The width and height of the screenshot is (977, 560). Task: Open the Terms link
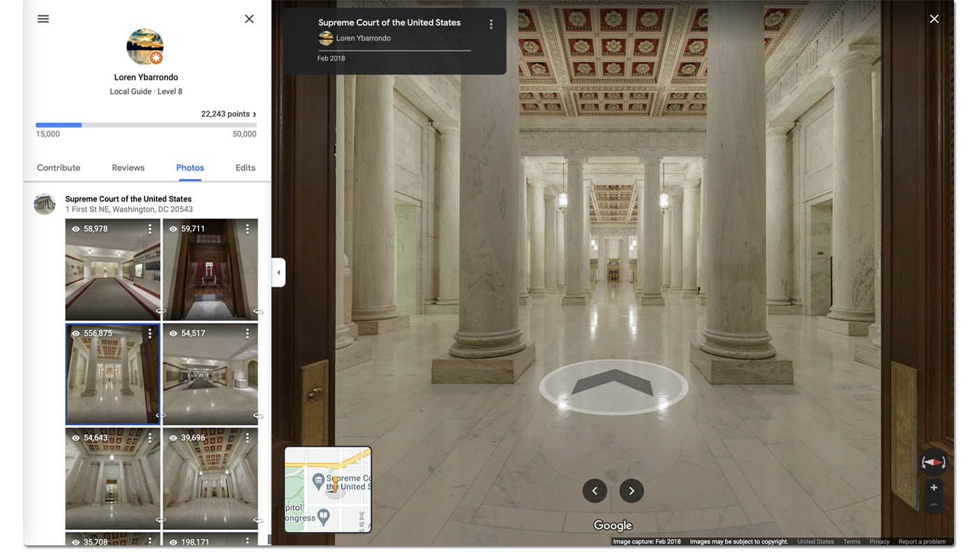[851, 542]
